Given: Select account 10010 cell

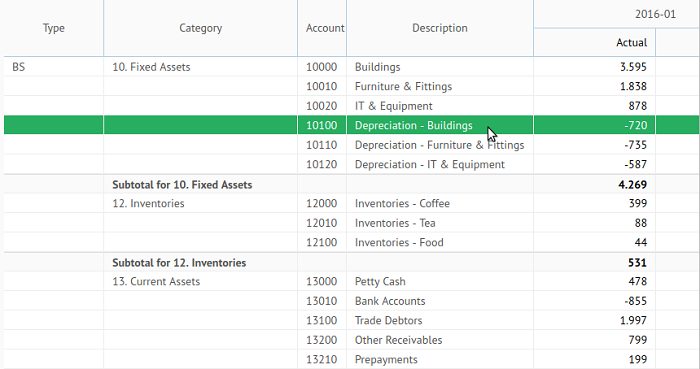Looking at the screenshot, I should (x=322, y=86).
